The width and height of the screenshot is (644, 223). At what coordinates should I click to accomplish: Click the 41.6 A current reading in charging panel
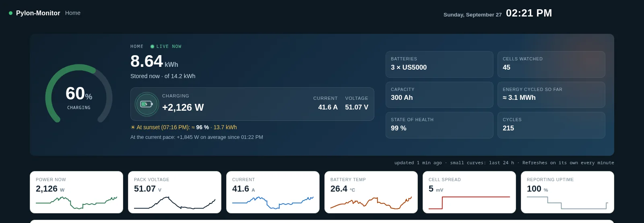pos(328,107)
